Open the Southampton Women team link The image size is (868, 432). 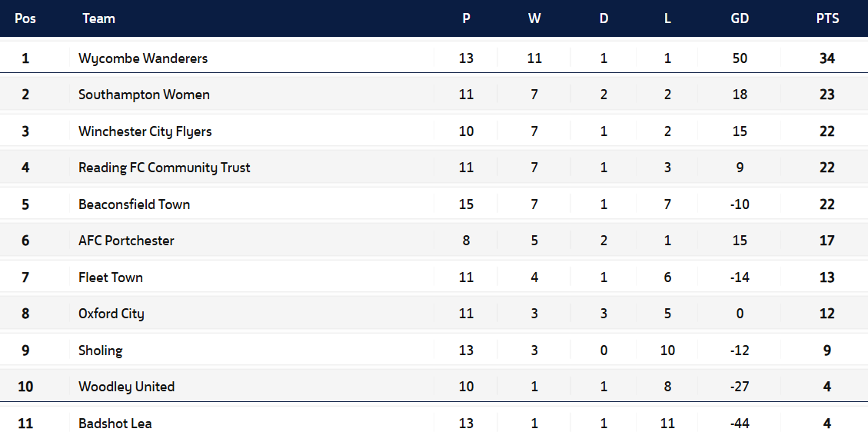pos(144,95)
